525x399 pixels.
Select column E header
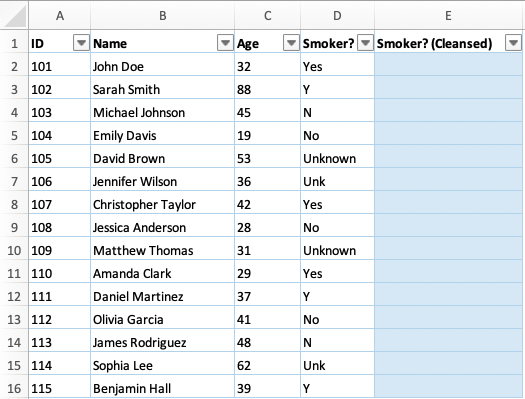[448, 15]
